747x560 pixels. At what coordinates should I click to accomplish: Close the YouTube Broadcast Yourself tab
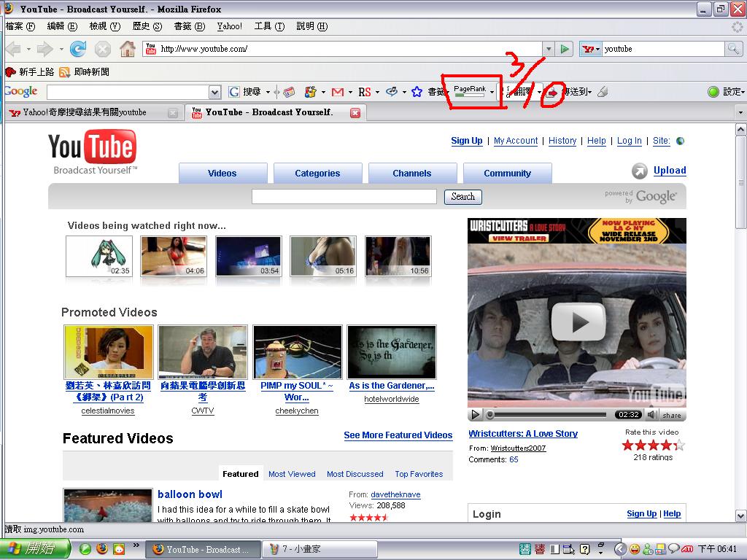tap(355, 113)
